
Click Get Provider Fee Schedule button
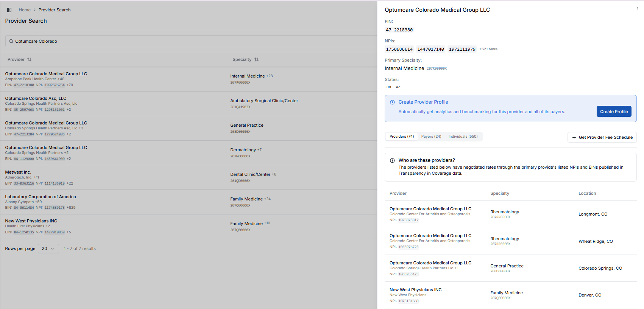[602, 137]
